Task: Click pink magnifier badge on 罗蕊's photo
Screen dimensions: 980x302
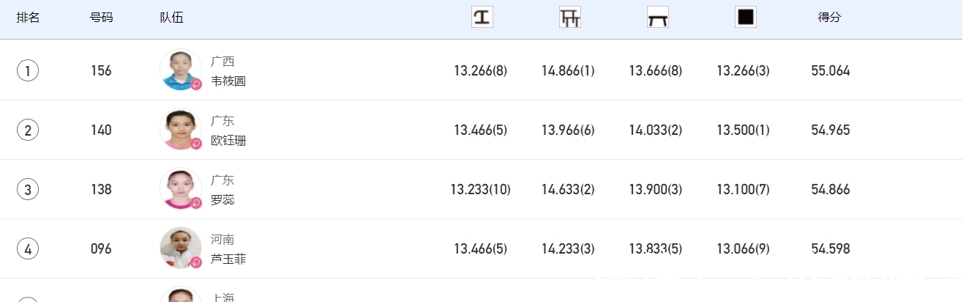Action: point(196,203)
